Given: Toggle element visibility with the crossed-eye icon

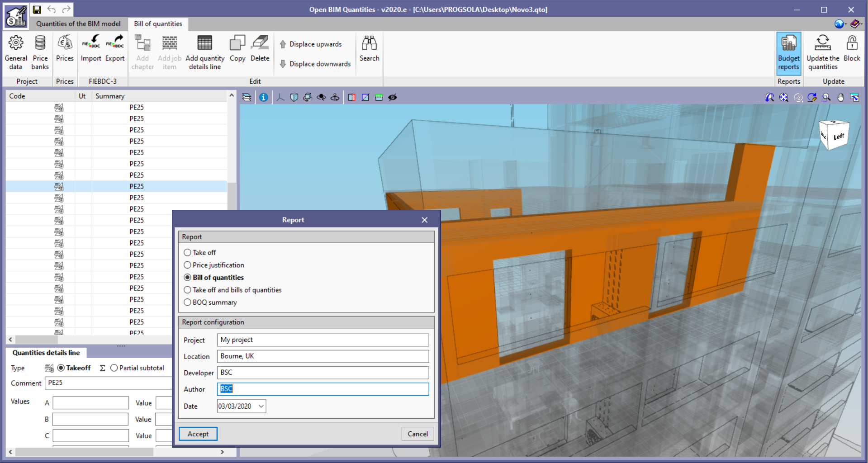Looking at the screenshot, I should pos(393,97).
